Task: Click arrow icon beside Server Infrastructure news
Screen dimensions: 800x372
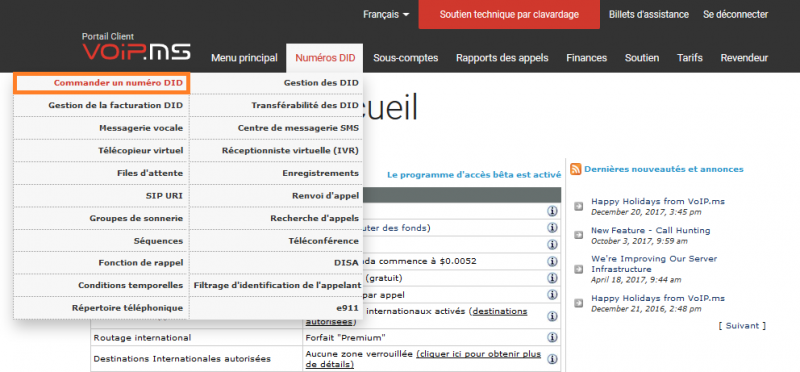Action: point(579,269)
